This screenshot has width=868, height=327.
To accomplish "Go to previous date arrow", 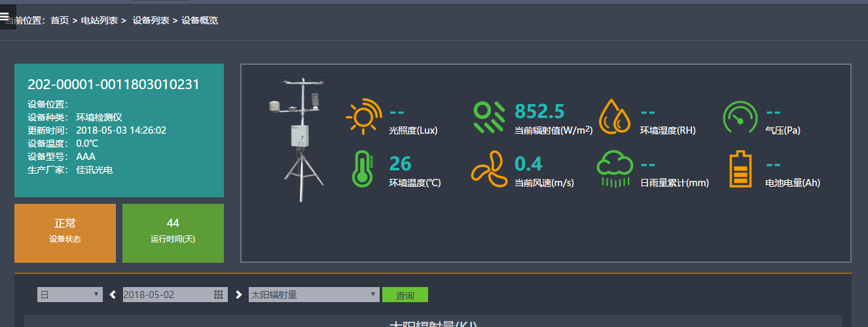I will (113, 295).
